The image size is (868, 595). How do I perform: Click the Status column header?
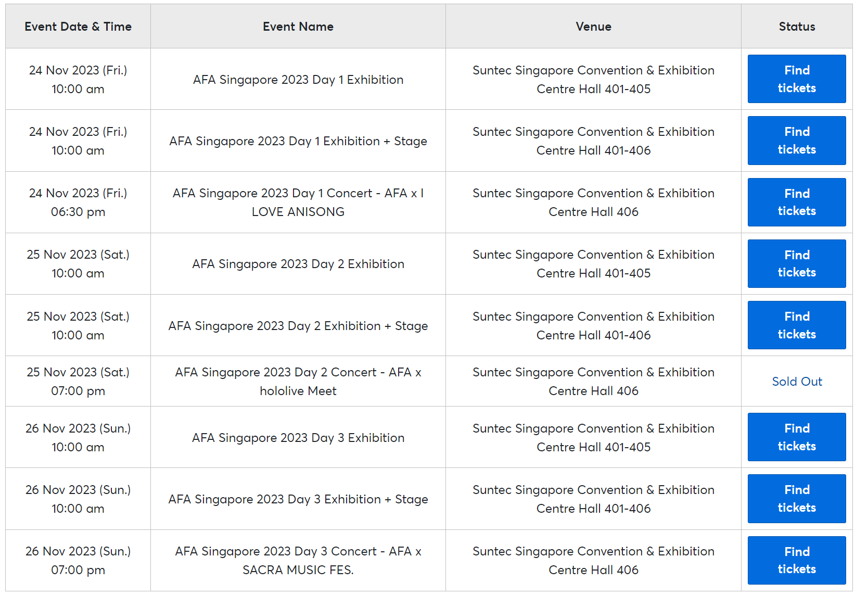(x=797, y=27)
